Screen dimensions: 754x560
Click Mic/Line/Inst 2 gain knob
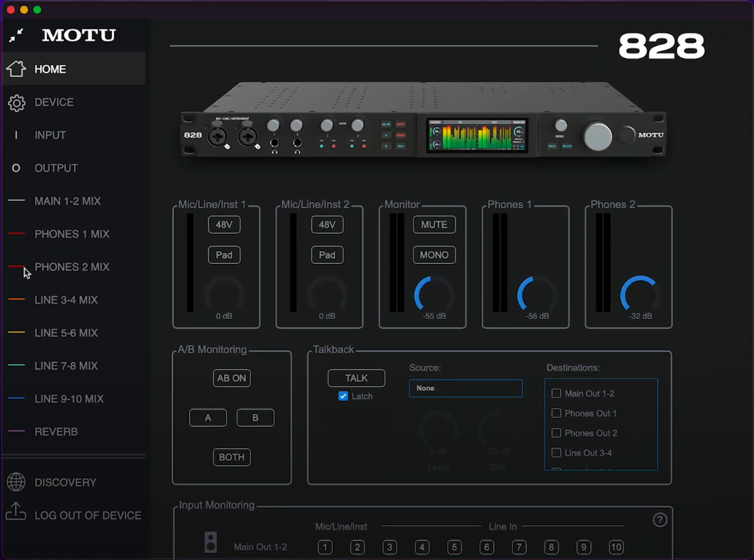[327, 294]
